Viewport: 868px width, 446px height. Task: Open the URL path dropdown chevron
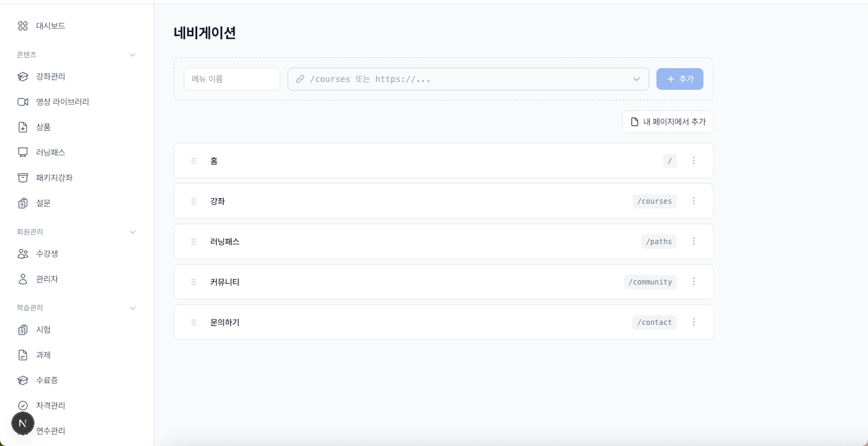(637, 79)
